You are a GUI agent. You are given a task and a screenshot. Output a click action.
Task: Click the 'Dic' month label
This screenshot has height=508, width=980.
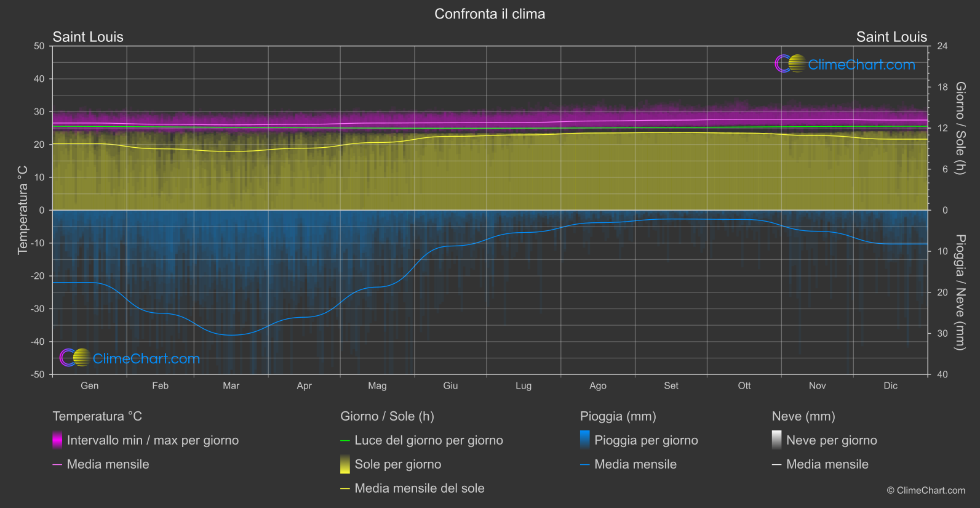[891, 385]
